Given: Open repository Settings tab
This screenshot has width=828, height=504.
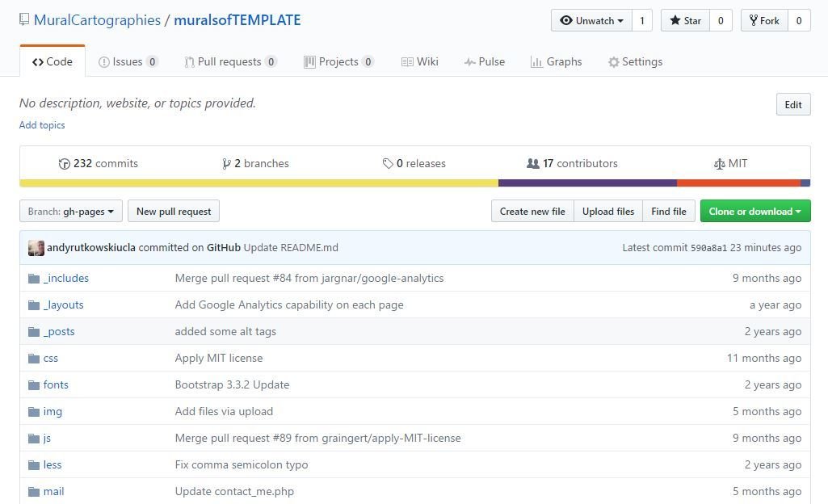Looking at the screenshot, I should [x=635, y=61].
